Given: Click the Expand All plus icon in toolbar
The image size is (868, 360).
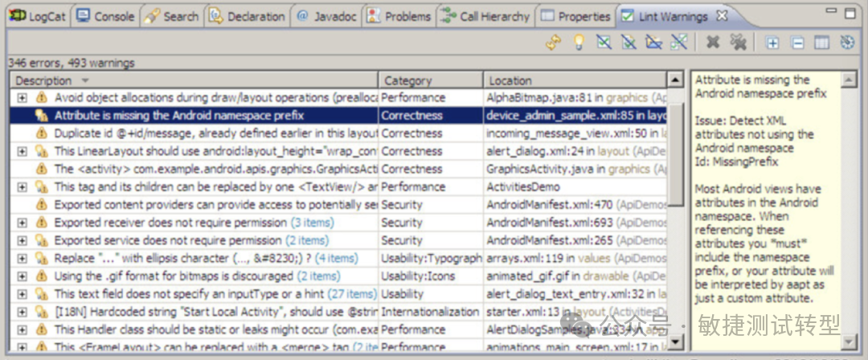Looking at the screenshot, I should coord(772,43).
